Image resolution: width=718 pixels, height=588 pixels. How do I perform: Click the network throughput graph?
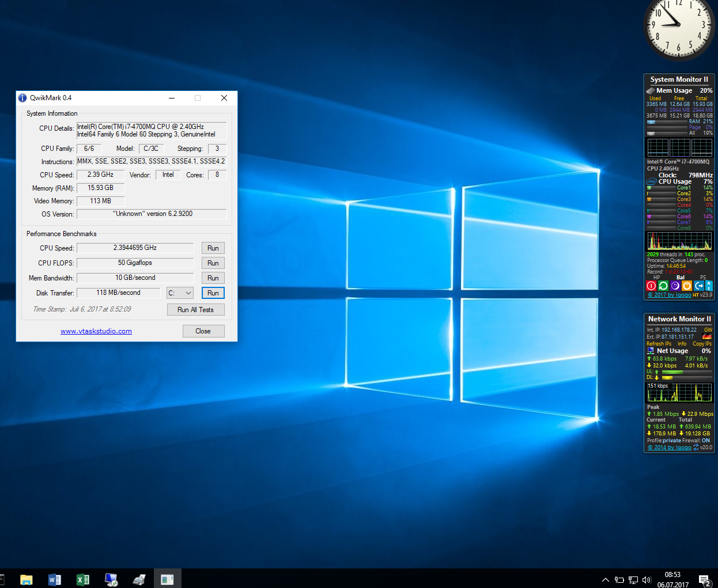tap(679, 392)
